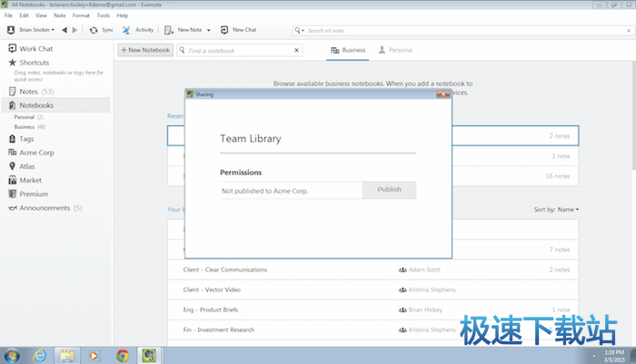Image resolution: width=636 pixels, height=364 pixels.
Task: Start a New Chat from the toolbar
Action: tap(238, 30)
